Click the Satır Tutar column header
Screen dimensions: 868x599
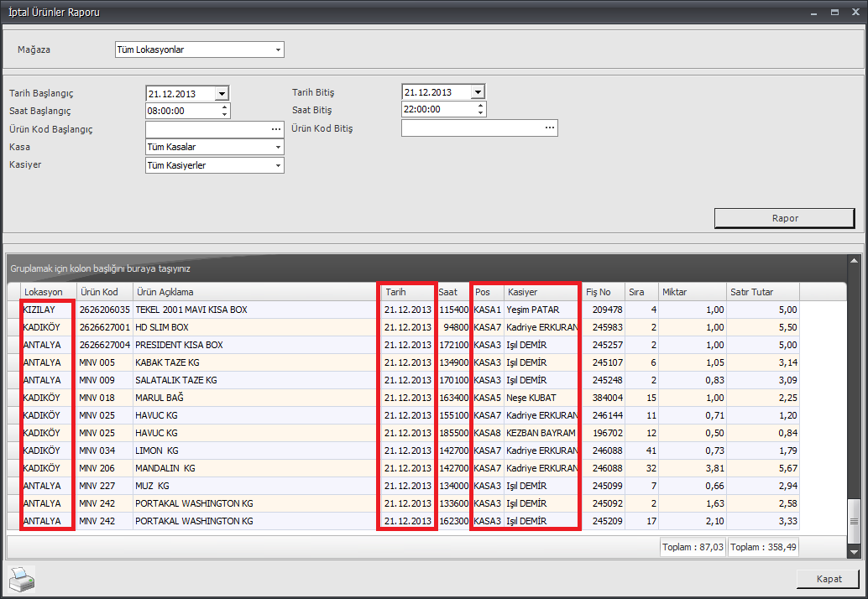click(762, 292)
